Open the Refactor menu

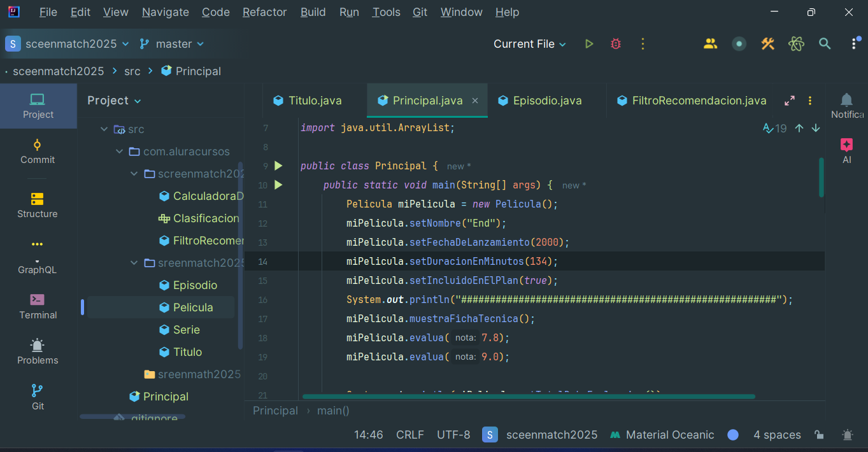(264, 12)
